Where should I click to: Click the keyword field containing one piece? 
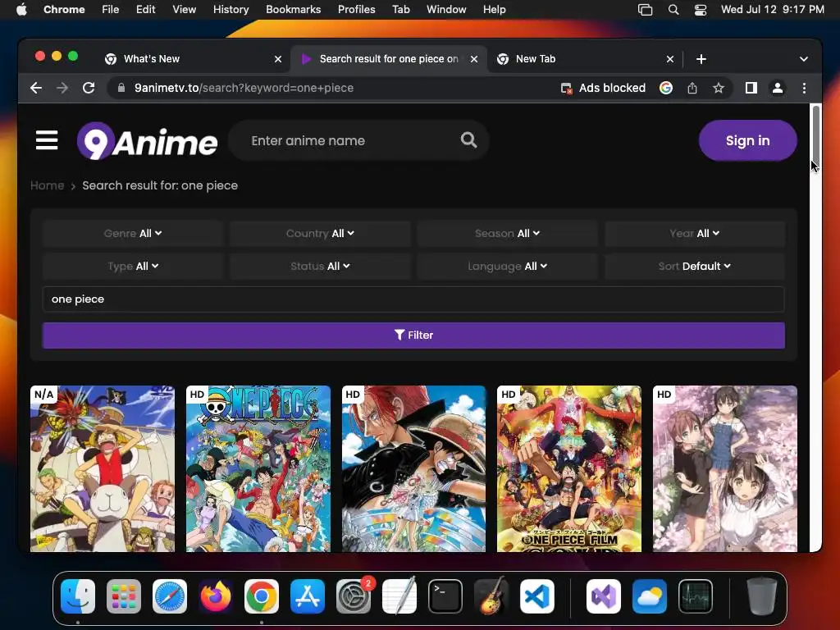tap(413, 299)
